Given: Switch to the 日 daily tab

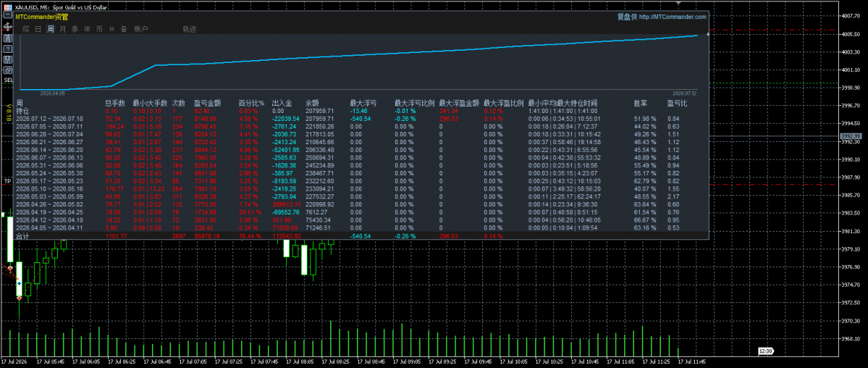Looking at the screenshot, I should [x=38, y=29].
